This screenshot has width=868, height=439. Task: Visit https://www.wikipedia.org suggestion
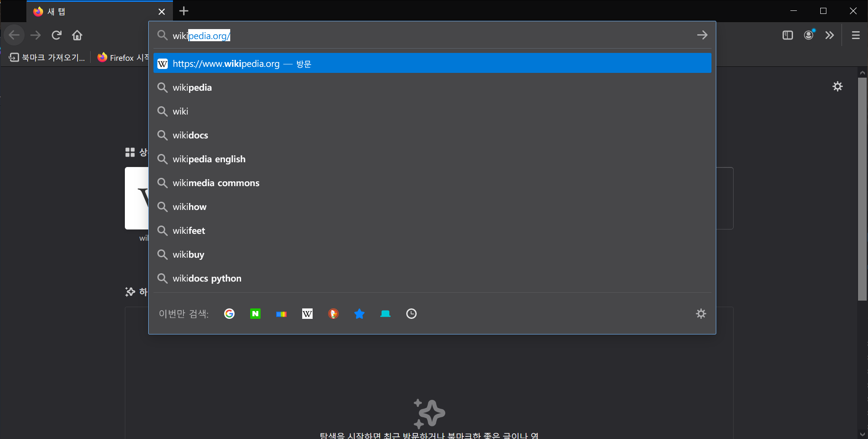(432, 63)
